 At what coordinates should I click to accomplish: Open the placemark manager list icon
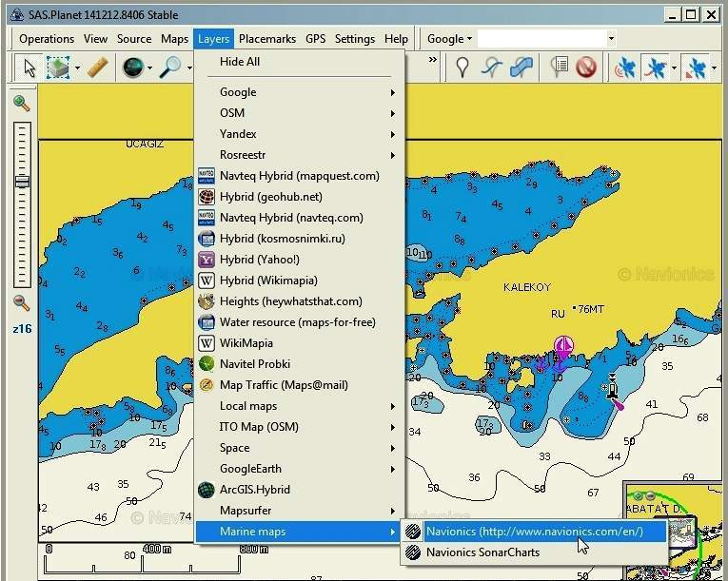point(559,68)
